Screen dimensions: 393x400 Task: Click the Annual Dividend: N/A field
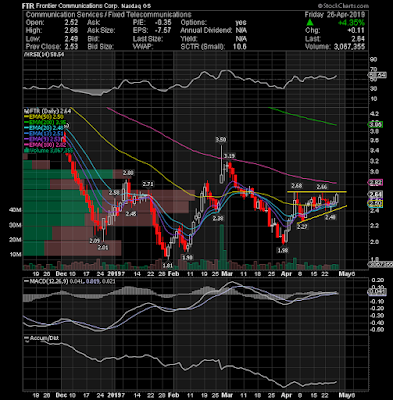[x=214, y=31]
